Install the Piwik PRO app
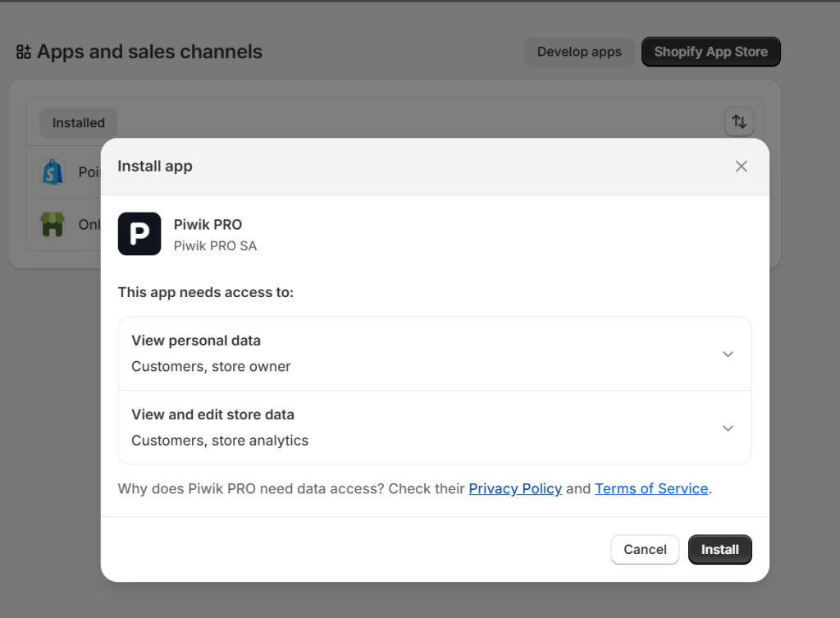840x618 pixels. pyautogui.click(x=720, y=549)
